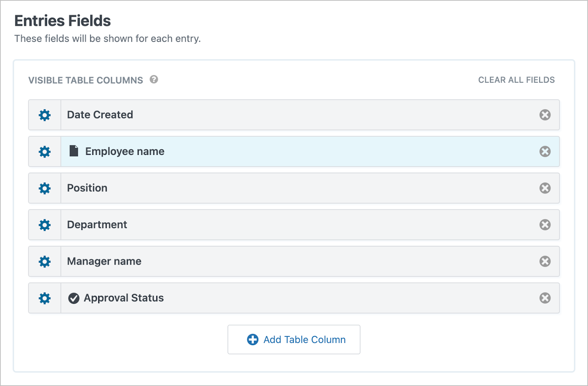
Task: Remove the Position field
Action: pos(545,188)
